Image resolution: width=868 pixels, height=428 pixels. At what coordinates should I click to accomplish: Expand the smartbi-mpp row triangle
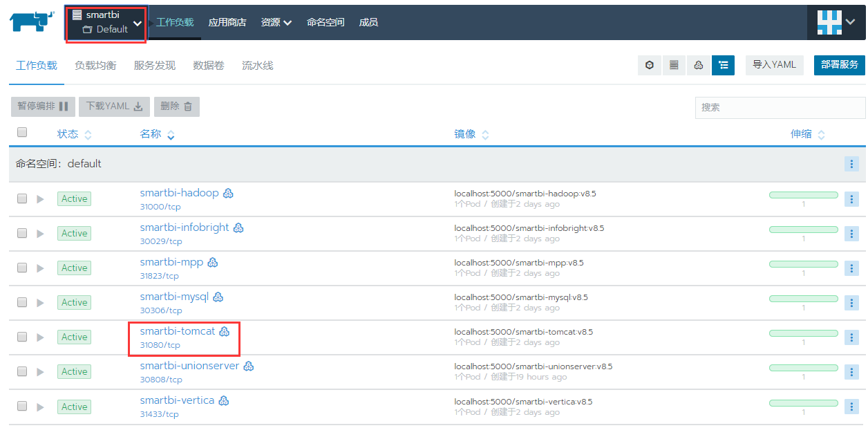pos(40,268)
